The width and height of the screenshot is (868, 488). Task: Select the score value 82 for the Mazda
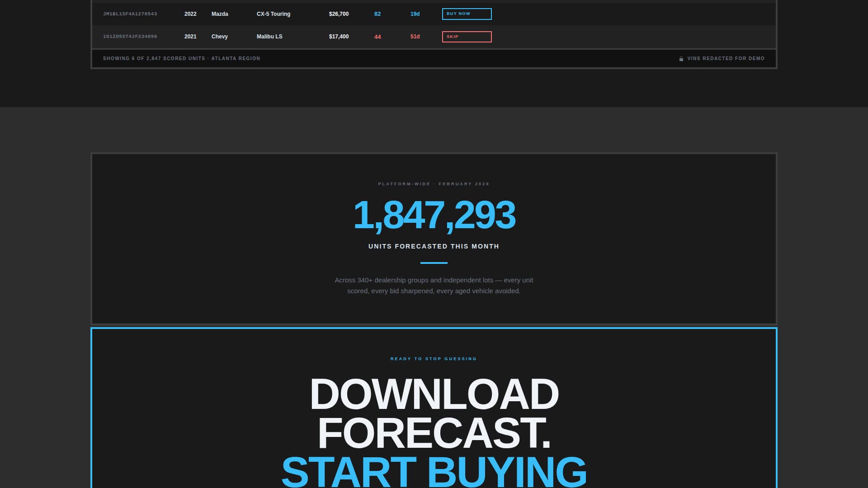tap(377, 14)
